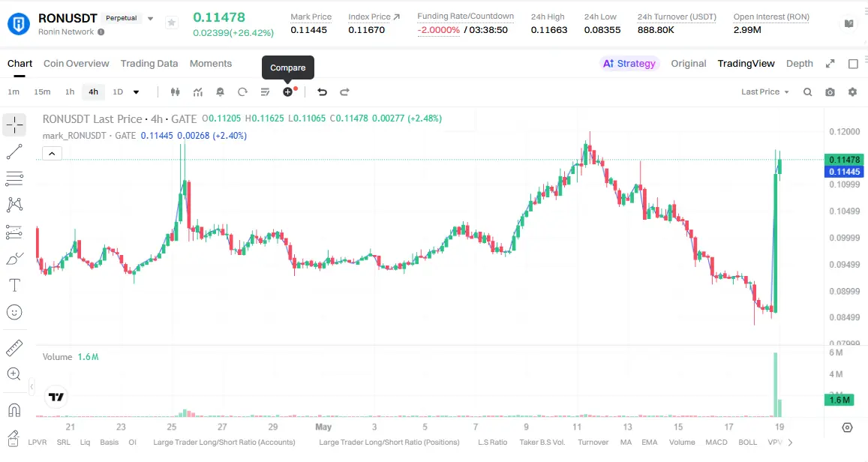Screen dimensions: 868x462
Task: Open the Last Price type dropdown
Action: pyautogui.click(x=764, y=91)
